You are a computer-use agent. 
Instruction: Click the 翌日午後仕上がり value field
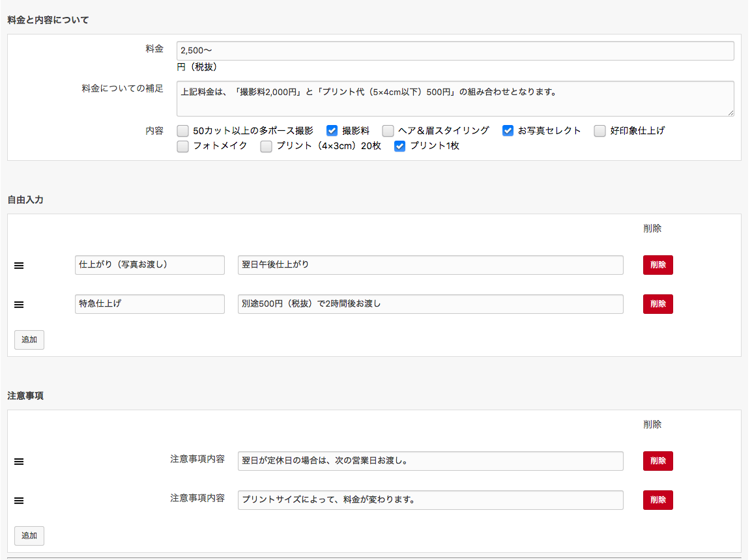coord(430,265)
